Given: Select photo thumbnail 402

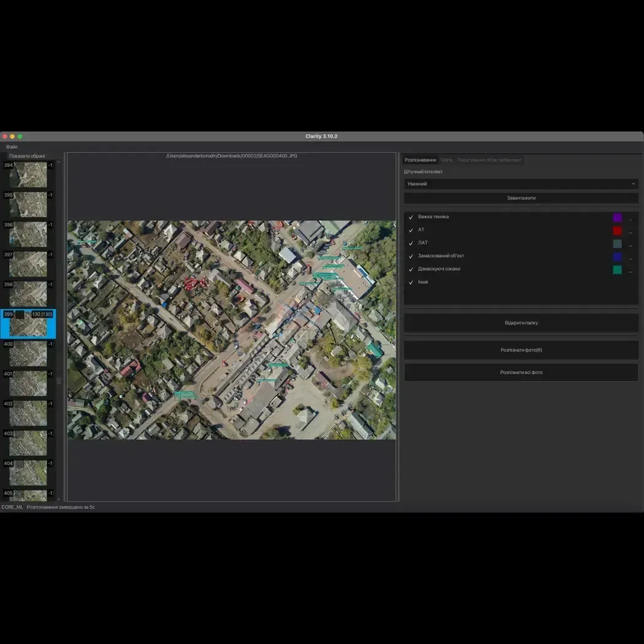Looking at the screenshot, I should pyautogui.click(x=28, y=413).
